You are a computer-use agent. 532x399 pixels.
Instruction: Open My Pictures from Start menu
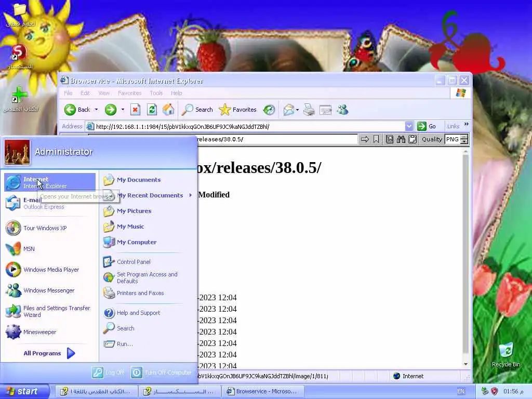point(148,211)
